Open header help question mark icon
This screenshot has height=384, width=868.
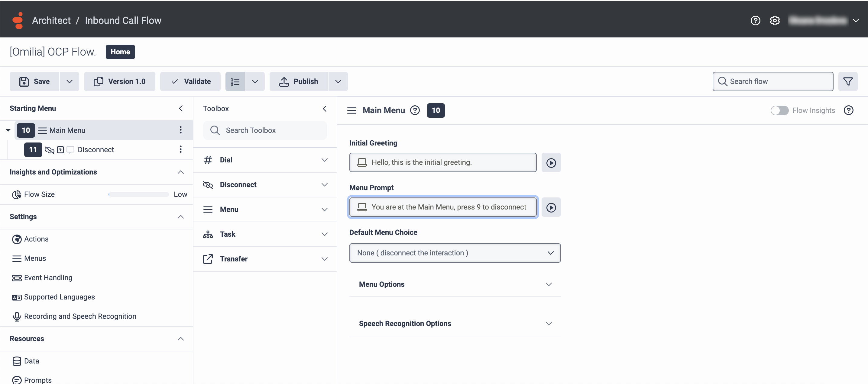(755, 21)
